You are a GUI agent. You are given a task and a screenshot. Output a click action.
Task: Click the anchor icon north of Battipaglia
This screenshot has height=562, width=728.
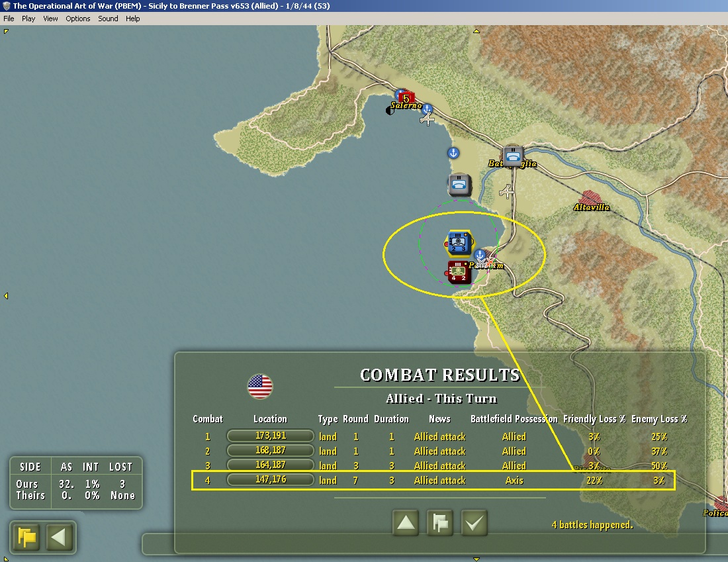click(x=453, y=153)
